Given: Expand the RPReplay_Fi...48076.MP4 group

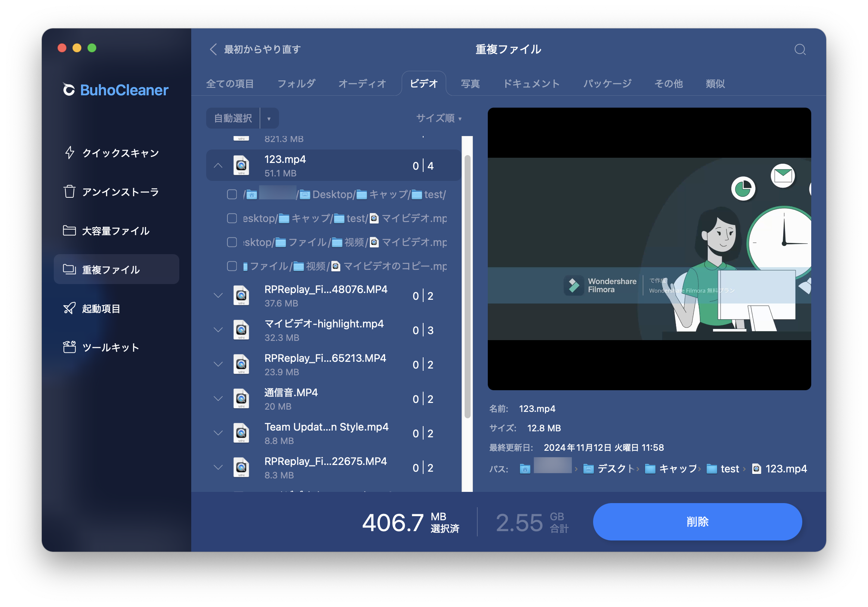Looking at the screenshot, I should pos(218,296).
